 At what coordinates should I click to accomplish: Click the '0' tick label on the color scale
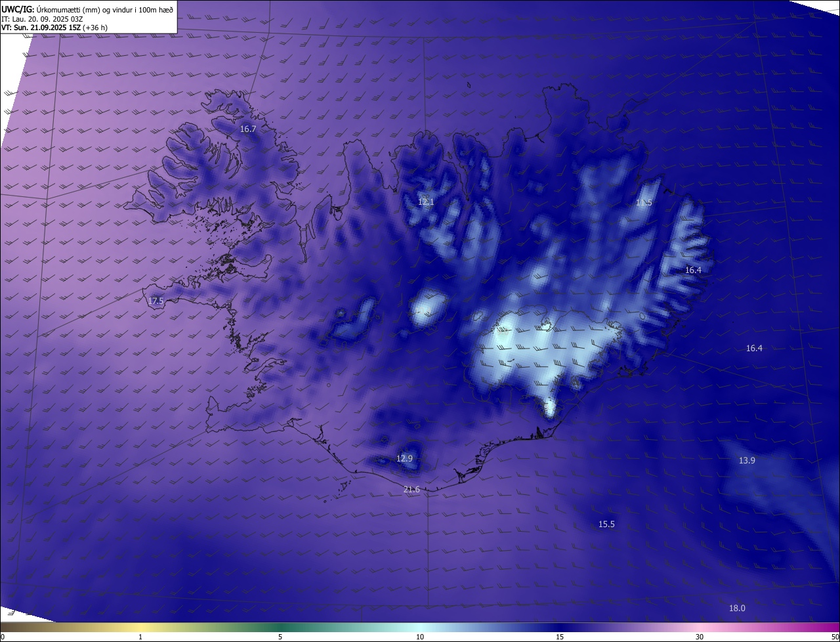tap(3, 637)
